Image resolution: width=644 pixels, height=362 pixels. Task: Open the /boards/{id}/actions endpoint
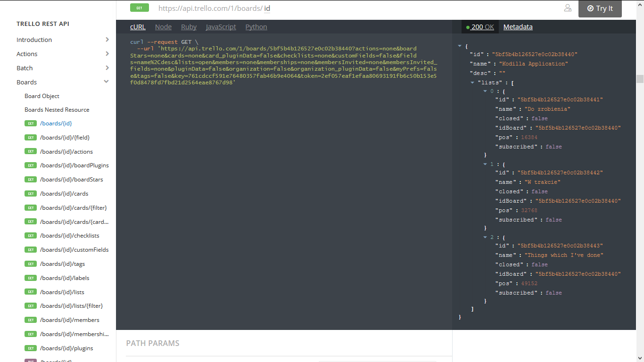[x=66, y=152]
